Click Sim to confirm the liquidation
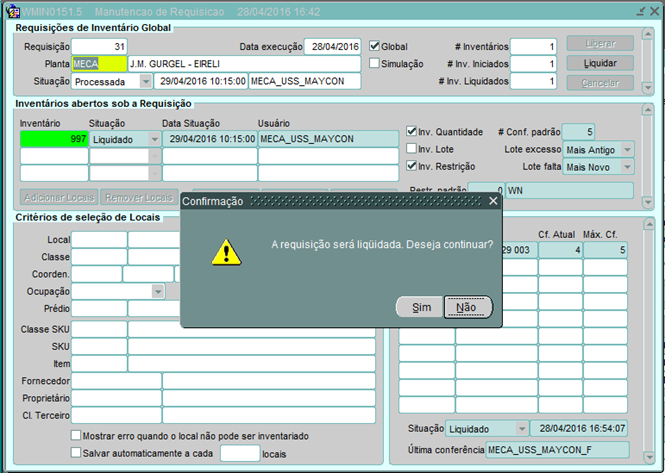 pyautogui.click(x=420, y=307)
